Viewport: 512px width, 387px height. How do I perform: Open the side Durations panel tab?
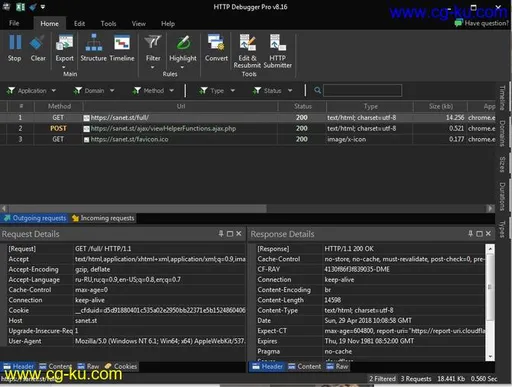coord(502,196)
